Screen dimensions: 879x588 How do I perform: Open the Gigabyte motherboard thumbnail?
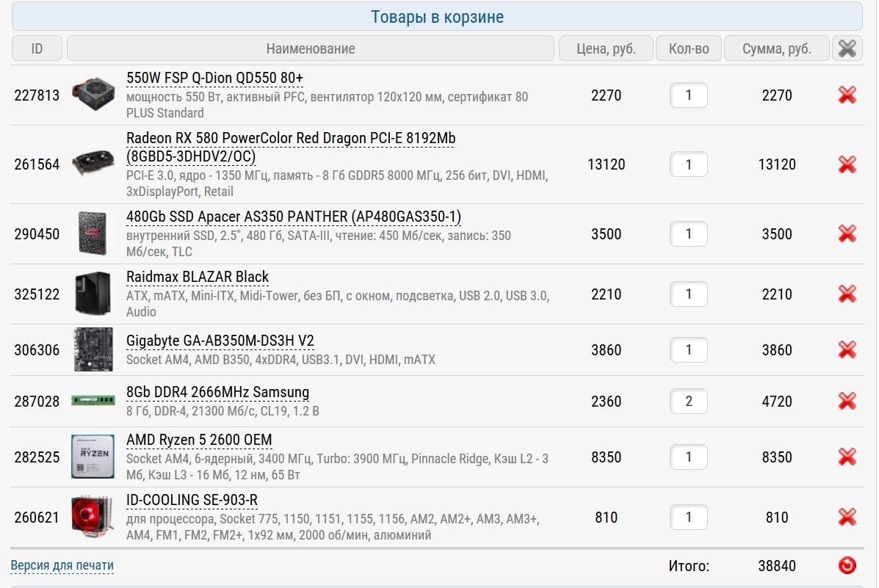point(93,349)
